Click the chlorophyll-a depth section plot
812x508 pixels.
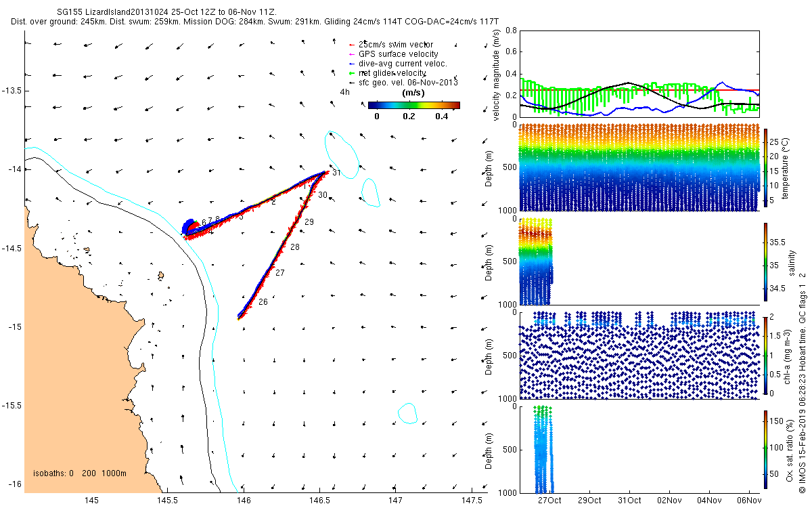point(639,355)
